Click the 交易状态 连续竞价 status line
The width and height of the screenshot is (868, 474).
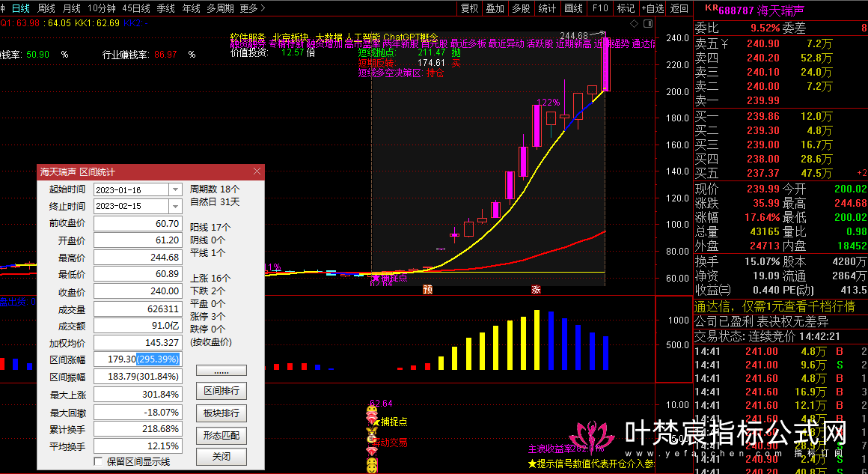click(x=767, y=337)
